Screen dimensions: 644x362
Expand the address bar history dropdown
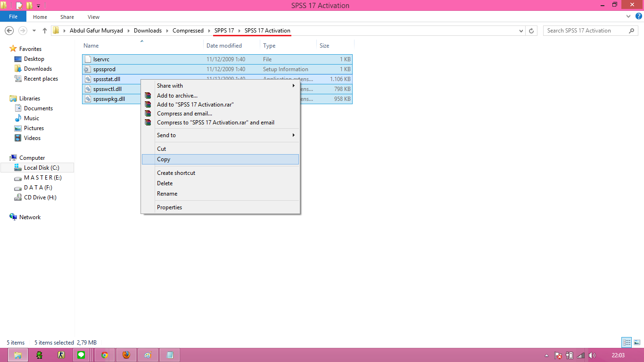[521, 31]
